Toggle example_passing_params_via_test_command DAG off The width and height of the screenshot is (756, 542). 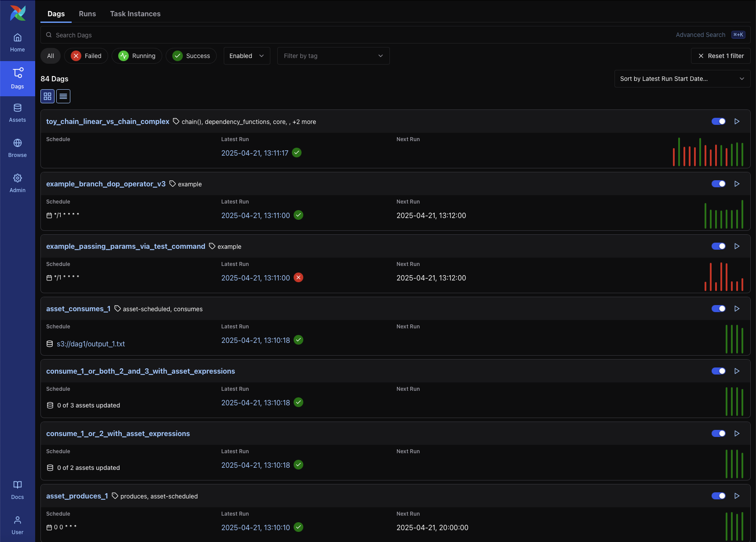point(719,246)
